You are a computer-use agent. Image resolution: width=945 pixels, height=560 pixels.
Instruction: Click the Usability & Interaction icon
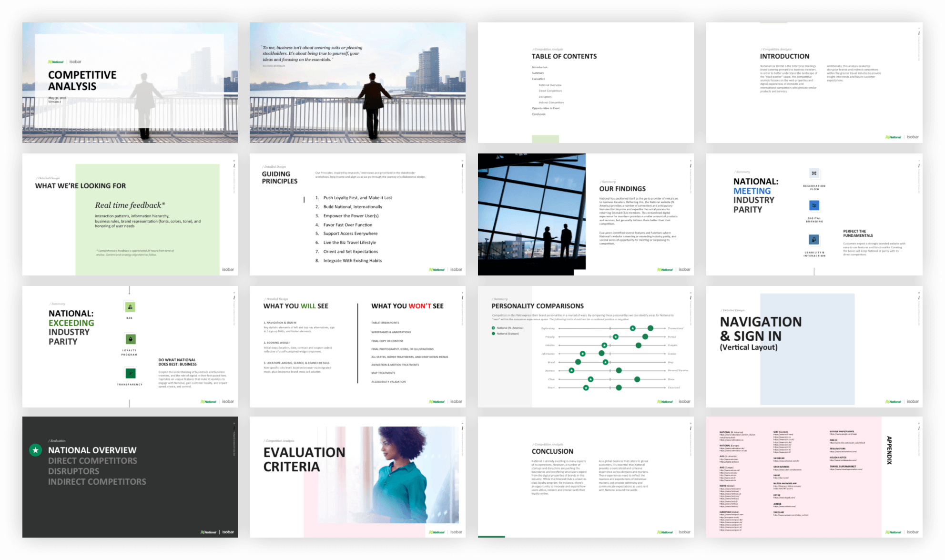tap(814, 239)
